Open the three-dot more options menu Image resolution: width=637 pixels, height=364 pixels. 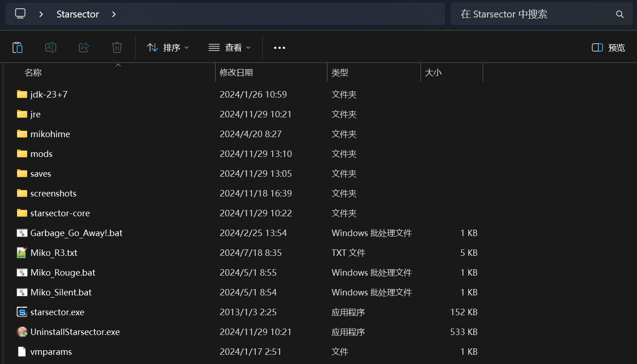pos(280,47)
